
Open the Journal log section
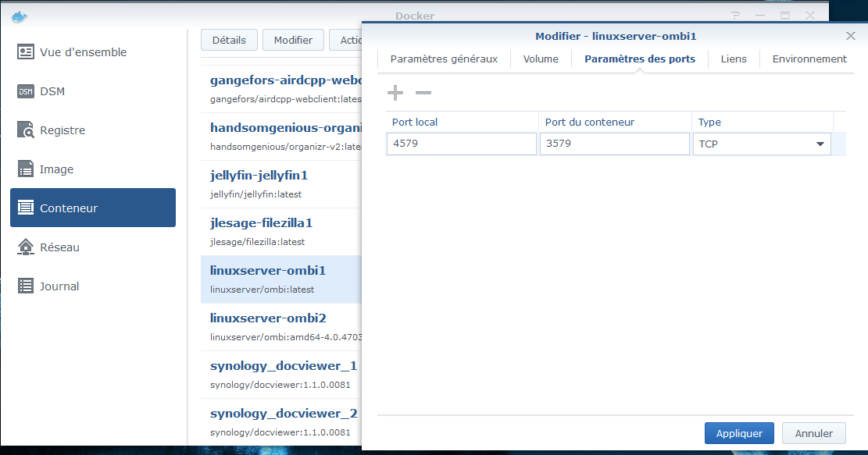pyautogui.click(x=93, y=286)
